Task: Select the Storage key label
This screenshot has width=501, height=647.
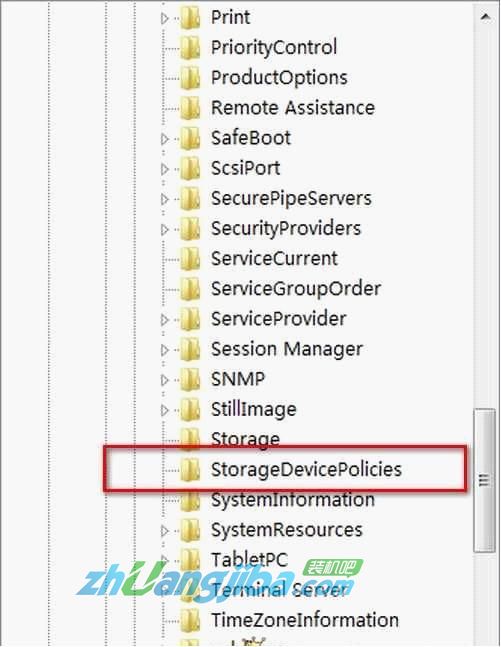Action: tap(245, 439)
